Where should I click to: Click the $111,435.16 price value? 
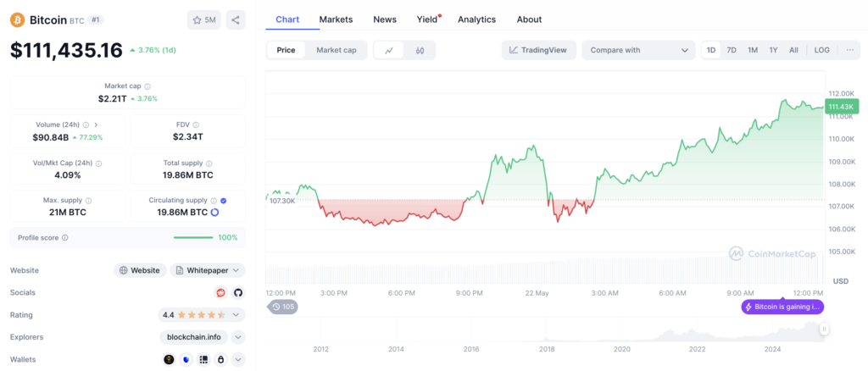click(66, 50)
